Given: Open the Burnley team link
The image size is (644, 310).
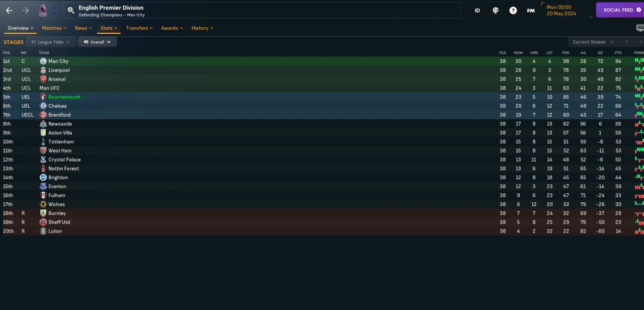Looking at the screenshot, I should (57, 213).
